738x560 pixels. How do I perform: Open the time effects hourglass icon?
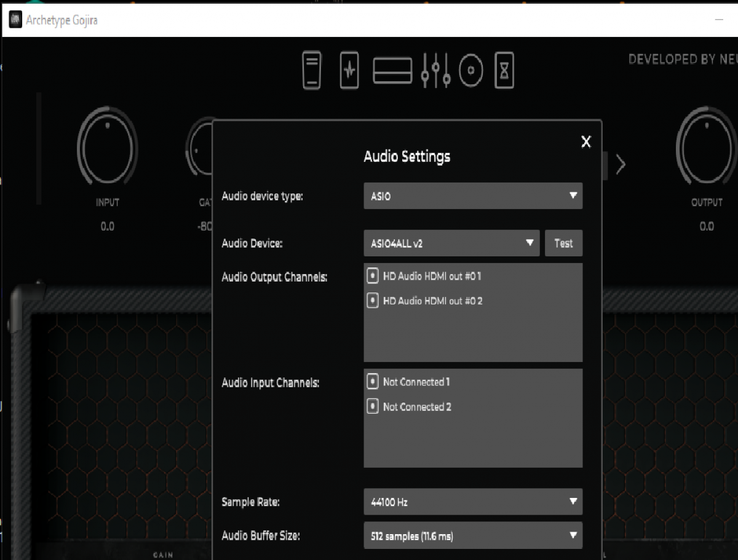504,71
